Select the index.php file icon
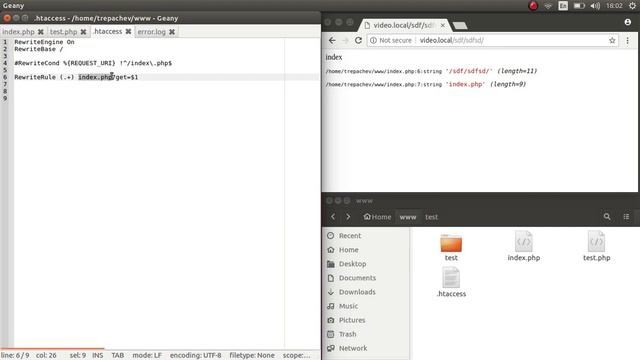Viewport: 640px width, 360px height. pyautogui.click(x=524, y=242)
